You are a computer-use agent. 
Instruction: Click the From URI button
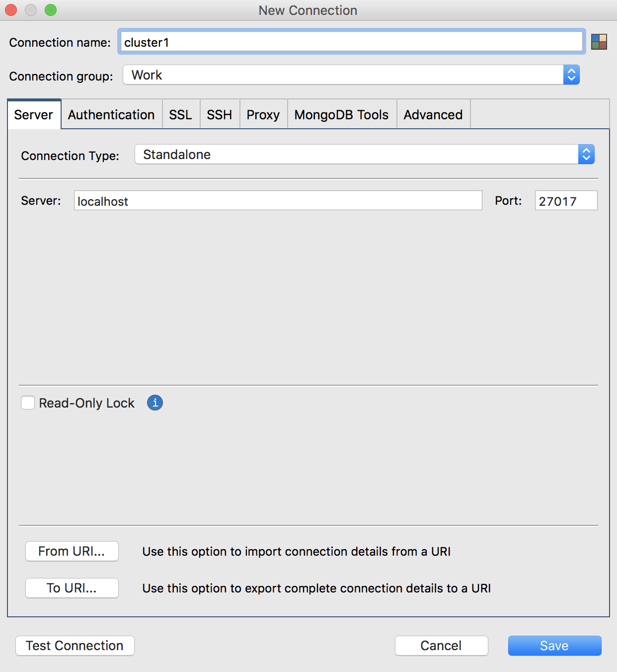[x=72, y=551]
